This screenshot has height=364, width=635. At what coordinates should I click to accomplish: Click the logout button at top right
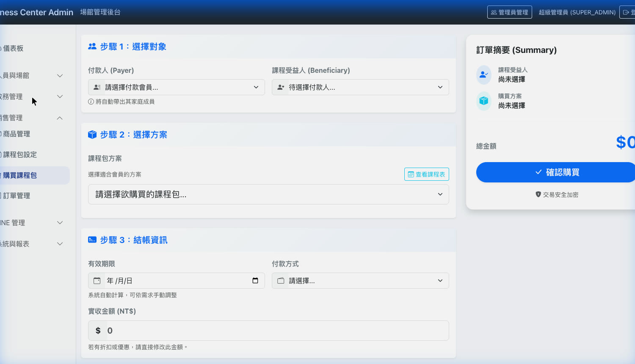627,12
